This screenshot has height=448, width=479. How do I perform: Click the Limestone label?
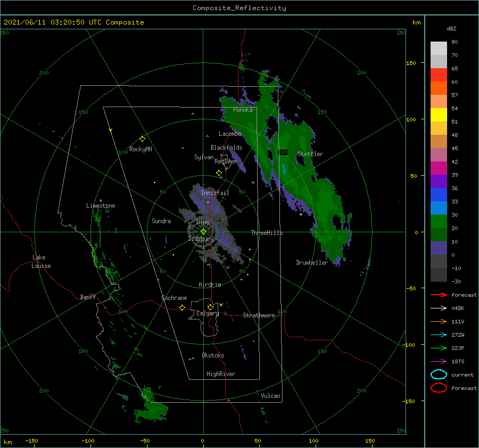(x=101, y=206)
